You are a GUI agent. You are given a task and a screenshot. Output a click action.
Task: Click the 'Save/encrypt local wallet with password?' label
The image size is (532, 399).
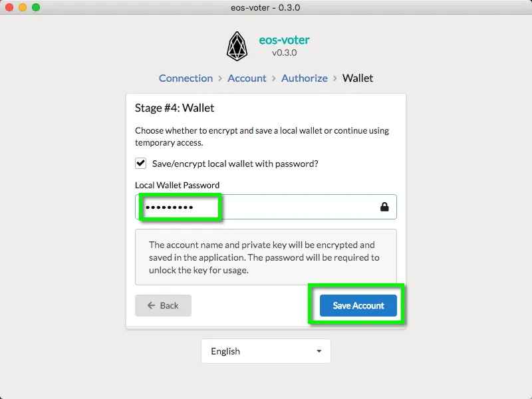(235, 164)
